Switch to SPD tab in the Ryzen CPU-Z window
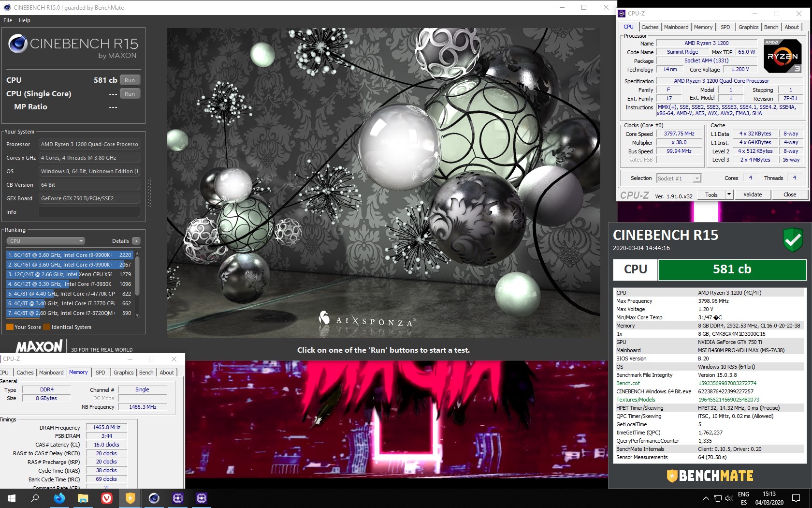812x508 pixels. pos(725,27)
